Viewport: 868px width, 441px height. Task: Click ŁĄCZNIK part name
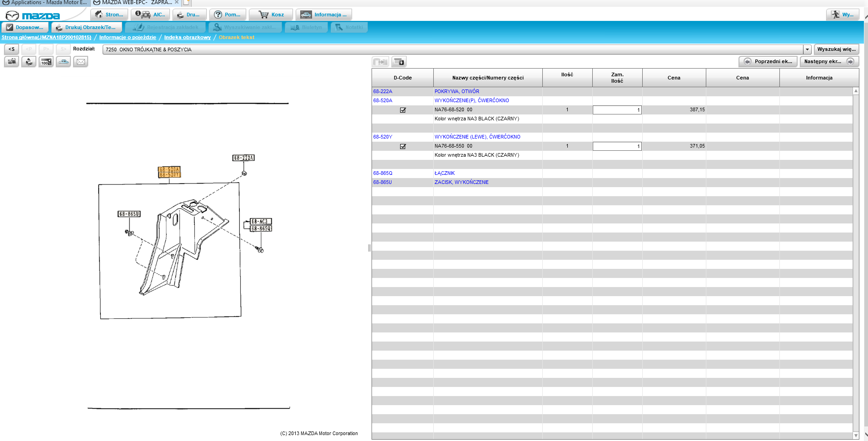(444, 173)
